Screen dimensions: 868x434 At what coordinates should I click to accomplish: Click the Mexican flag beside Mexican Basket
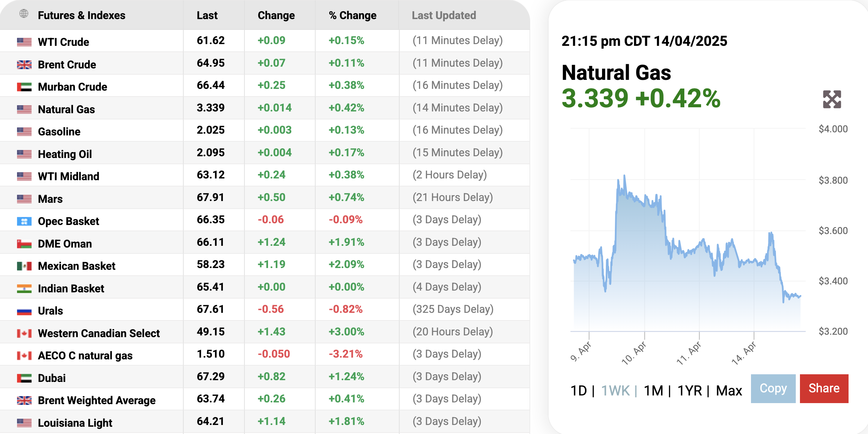coord(24,266)
